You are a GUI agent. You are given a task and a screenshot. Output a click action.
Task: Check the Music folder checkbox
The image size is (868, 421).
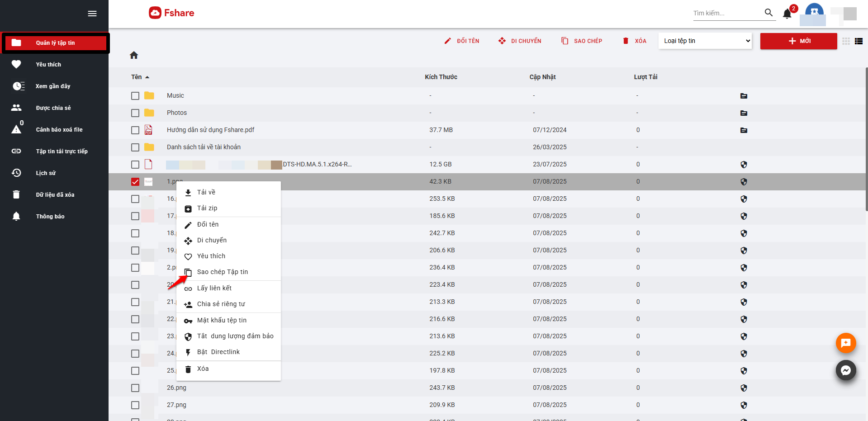point(135,96)
